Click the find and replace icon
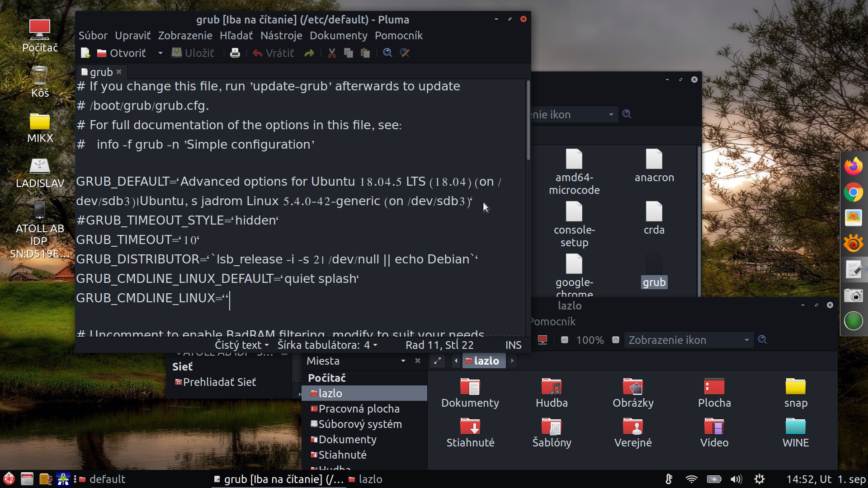 [405, 53]
